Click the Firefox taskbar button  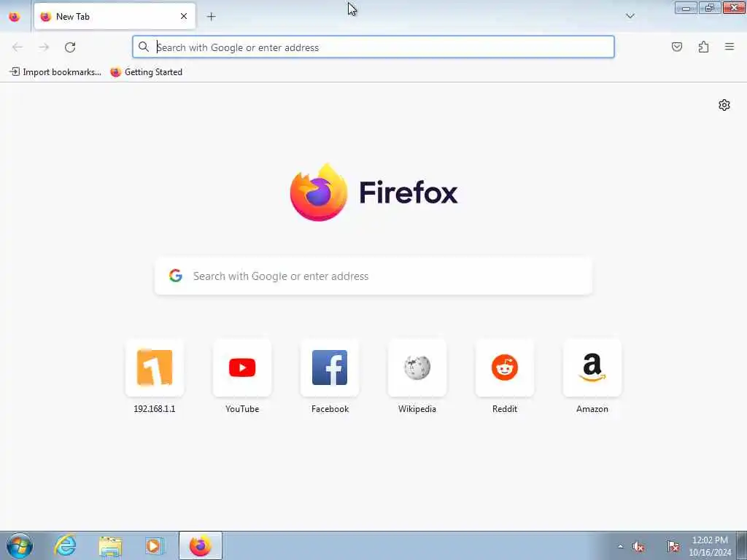(201, 545)
